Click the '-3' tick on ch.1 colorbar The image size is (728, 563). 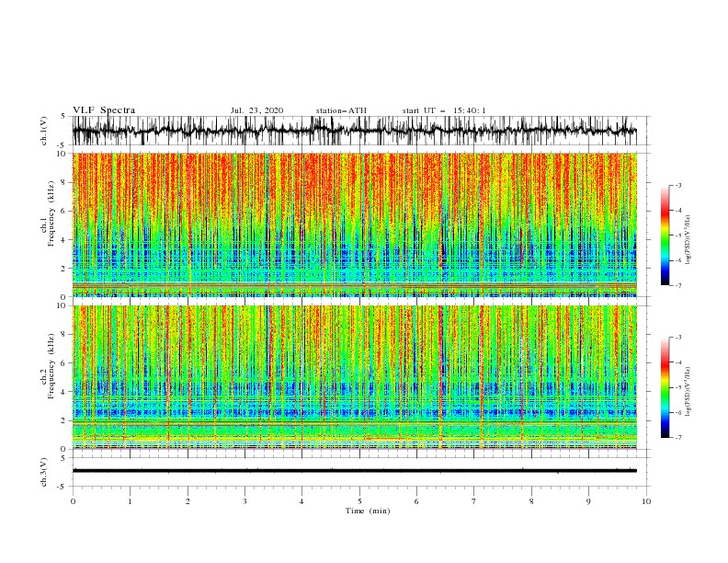pos(678,186)
